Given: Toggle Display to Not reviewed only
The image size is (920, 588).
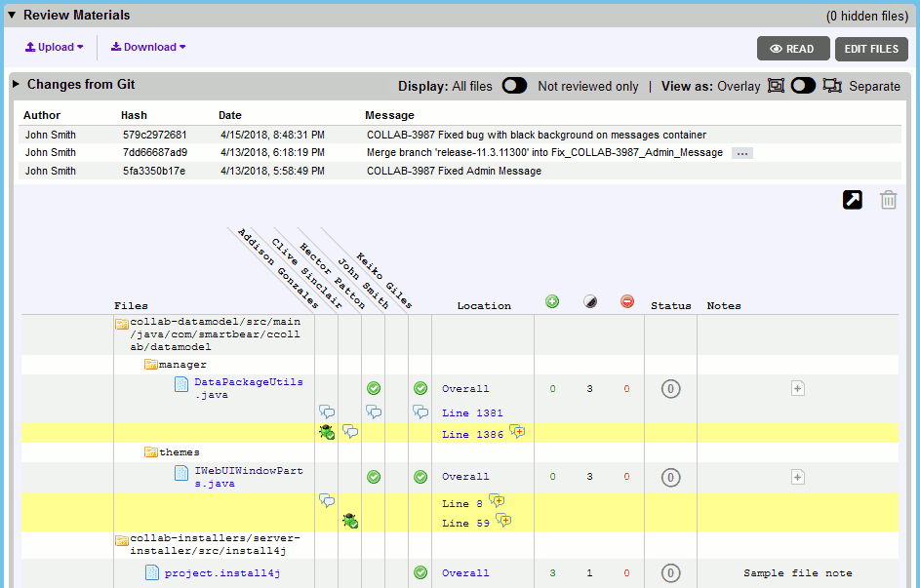Looking at the screenshot, I should [x=514, y=86].
